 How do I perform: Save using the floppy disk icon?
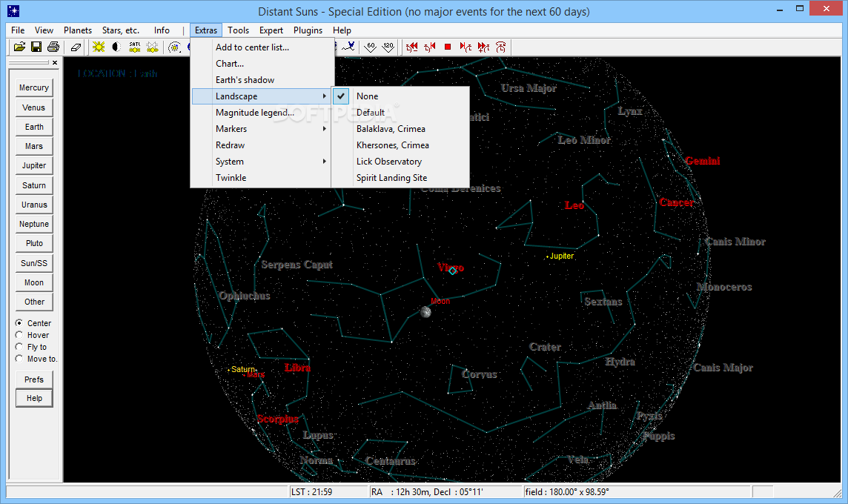click(36, 47)
